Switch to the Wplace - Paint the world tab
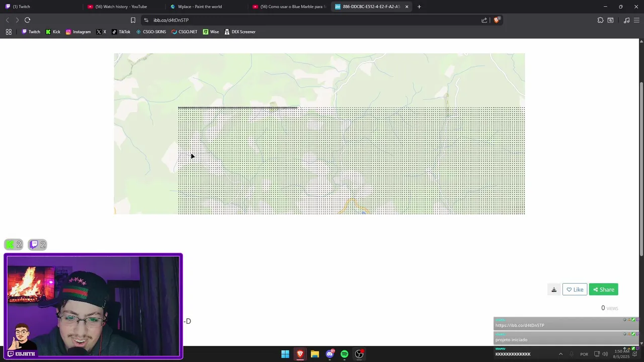The height and width of the screenshot is (362, 644). (x=207, y=7)
